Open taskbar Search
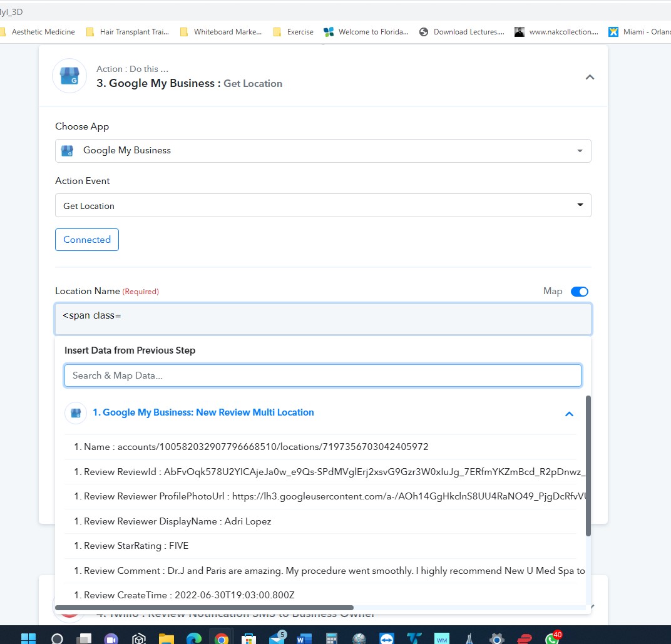Viewport: 671px width, 644px height. pyautogui.click(x=57, y=639)
